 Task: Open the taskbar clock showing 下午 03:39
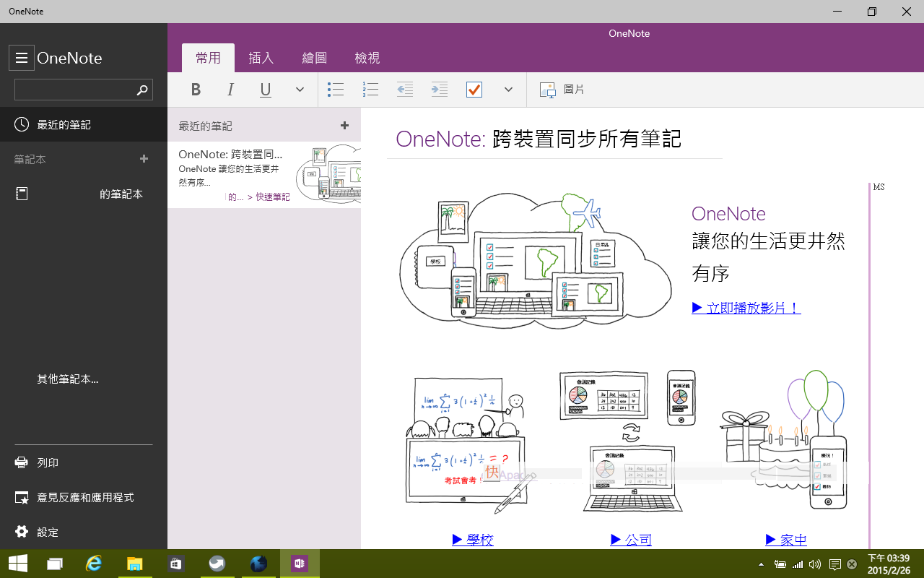tap(889, 564)
